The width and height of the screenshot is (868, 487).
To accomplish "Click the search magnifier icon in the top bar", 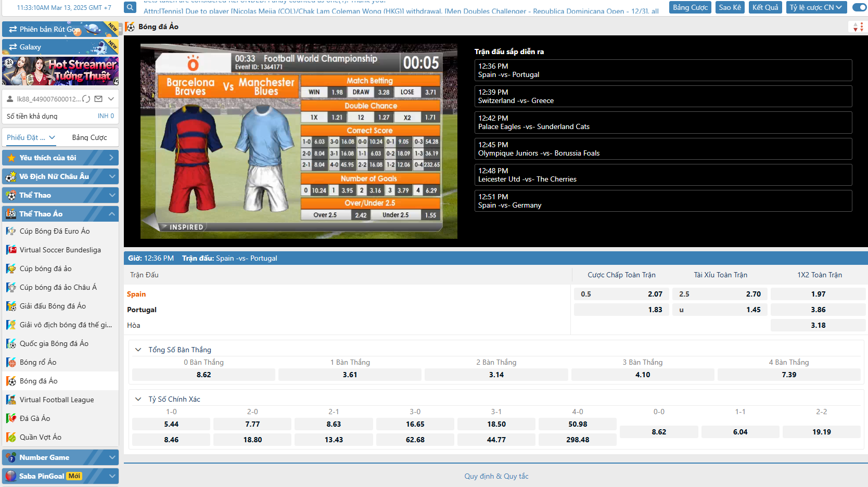I will click(130, 7).
